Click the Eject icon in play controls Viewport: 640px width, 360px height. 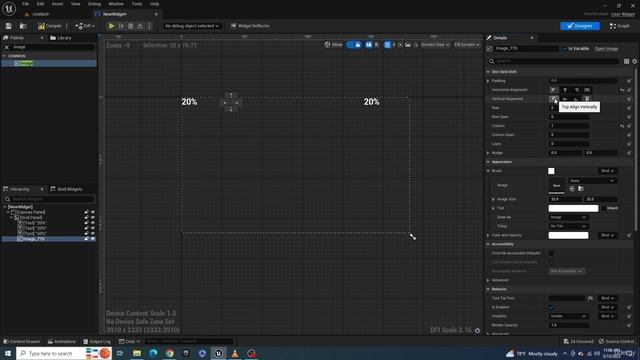coord(140,26)
